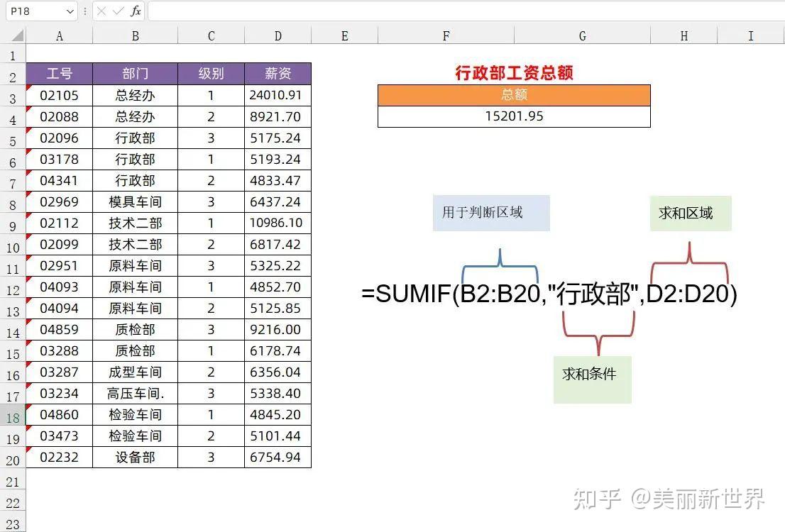
Task: Select salary cell 8921.70
Action: coord(278,116)
